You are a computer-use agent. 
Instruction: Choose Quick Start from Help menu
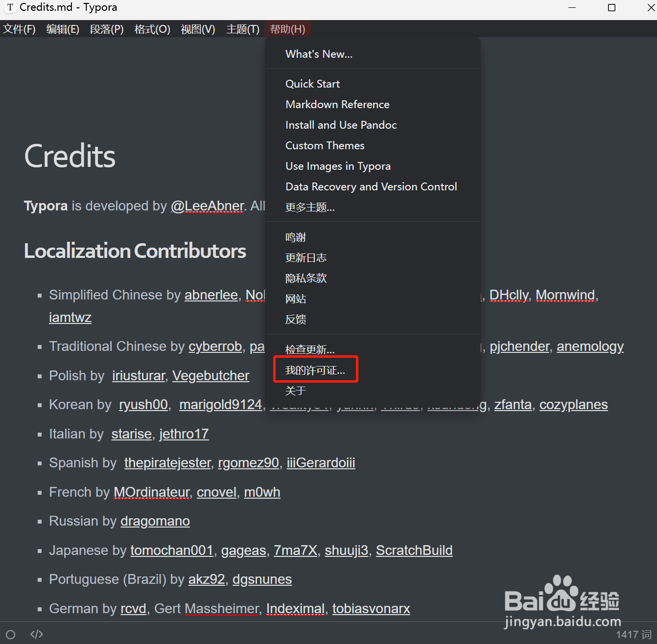(x=373, y=84)
